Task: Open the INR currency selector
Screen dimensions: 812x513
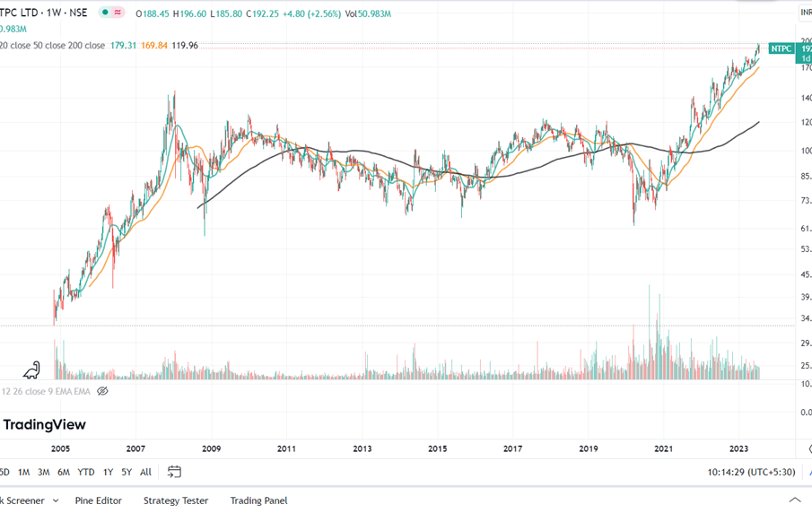Action: tap(805, 13)
